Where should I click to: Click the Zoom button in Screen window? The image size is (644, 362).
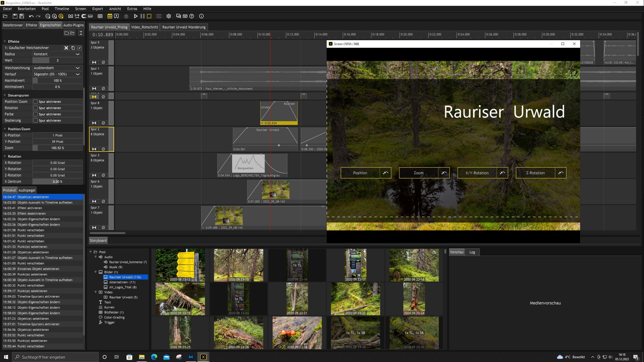[418, 173]
